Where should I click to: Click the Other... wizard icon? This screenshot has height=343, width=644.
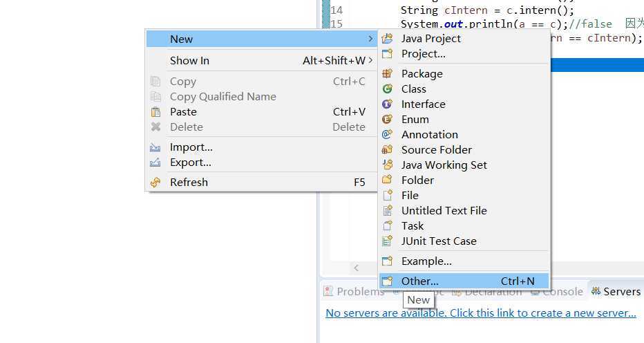(388, 281)
